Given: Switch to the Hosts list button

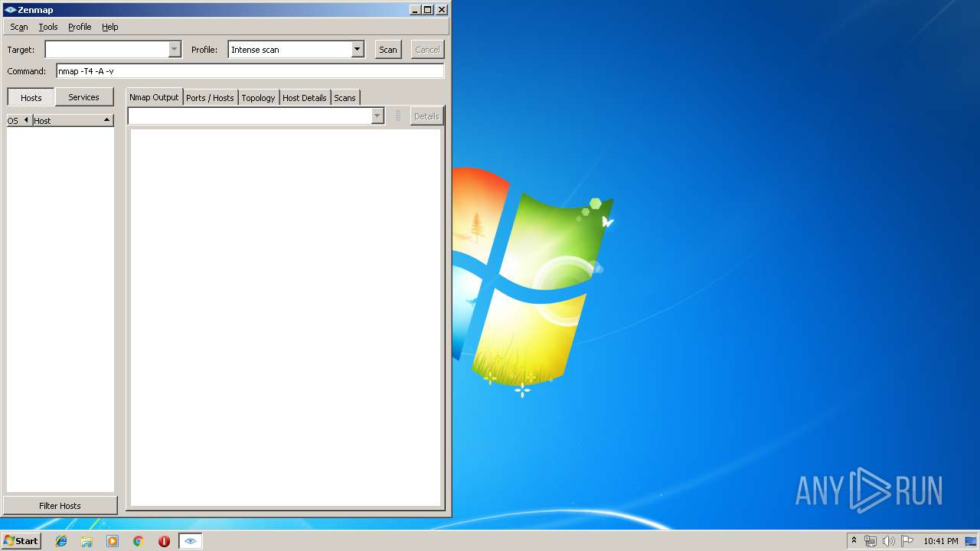Looking at the screenshot, I should [31, 97].
